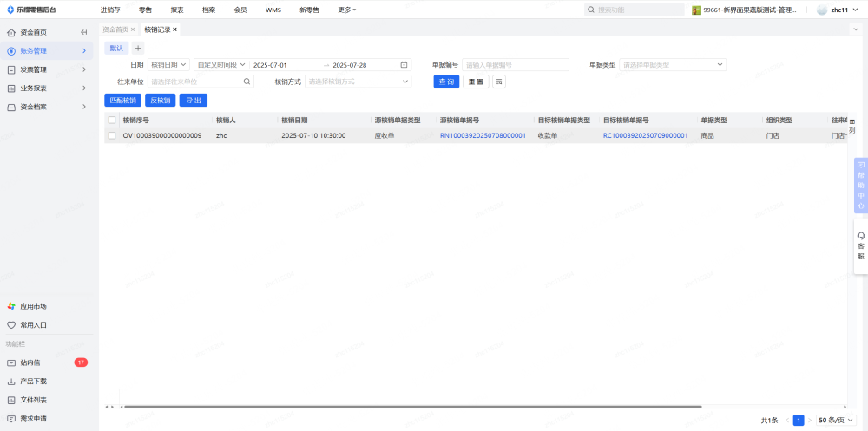Open the 单据类型 dropdown

point(673,65)
